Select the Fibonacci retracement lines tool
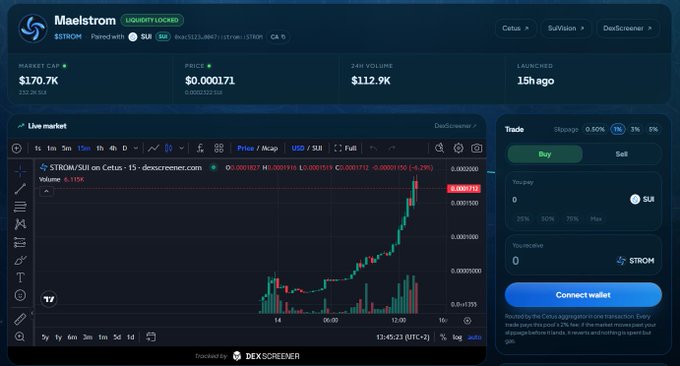680x366 pixels. [20, 207]
